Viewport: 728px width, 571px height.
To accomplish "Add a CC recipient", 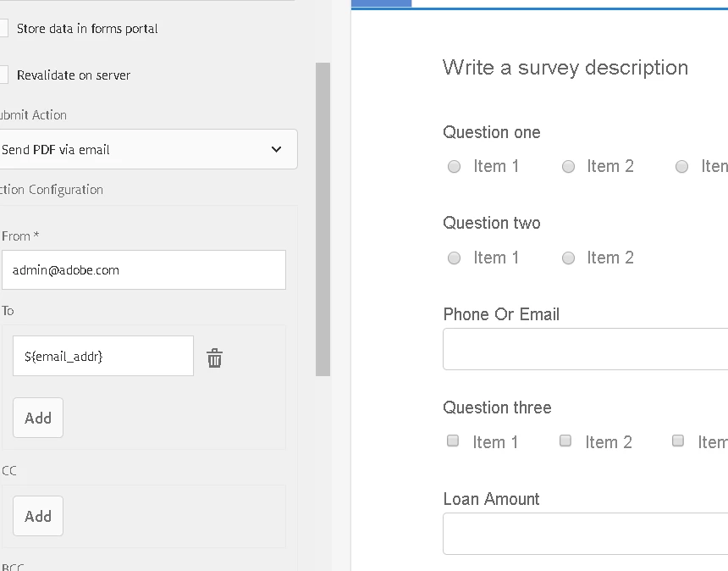I will click(38, 516).
